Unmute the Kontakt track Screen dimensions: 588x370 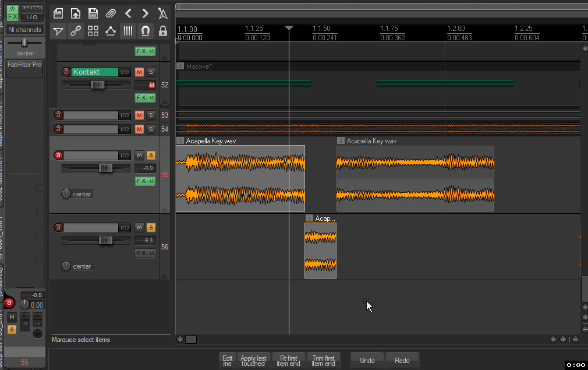pyautogui.click(x=139, y=72)
